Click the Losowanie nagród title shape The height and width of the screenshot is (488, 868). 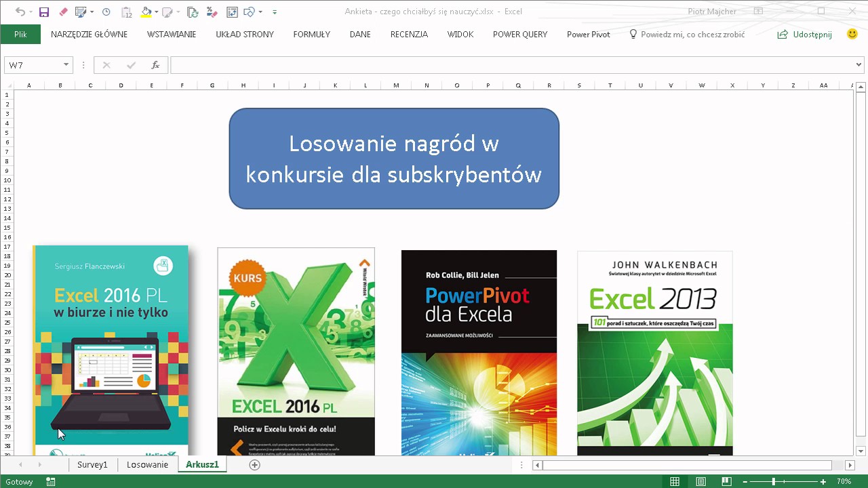394,159
